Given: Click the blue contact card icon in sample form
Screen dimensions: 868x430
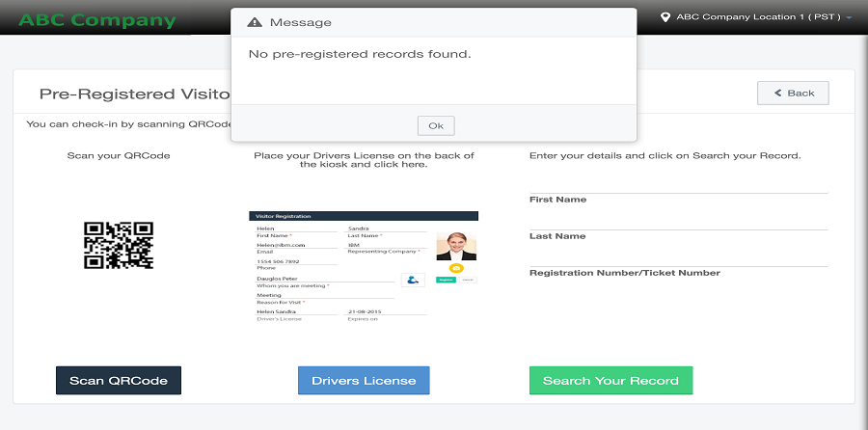Looking at the screenshot, I should coord(413,280).
